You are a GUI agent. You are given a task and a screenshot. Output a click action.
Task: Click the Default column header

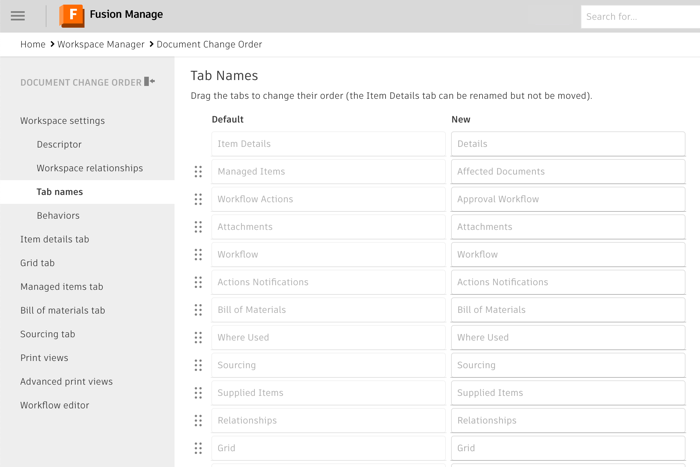click(228, 119)
